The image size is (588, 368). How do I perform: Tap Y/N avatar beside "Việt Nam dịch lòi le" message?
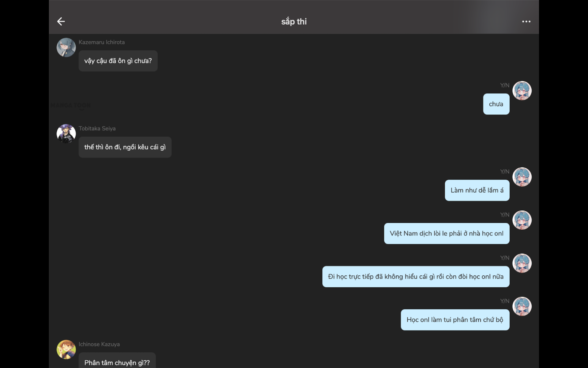click(522, 220)
